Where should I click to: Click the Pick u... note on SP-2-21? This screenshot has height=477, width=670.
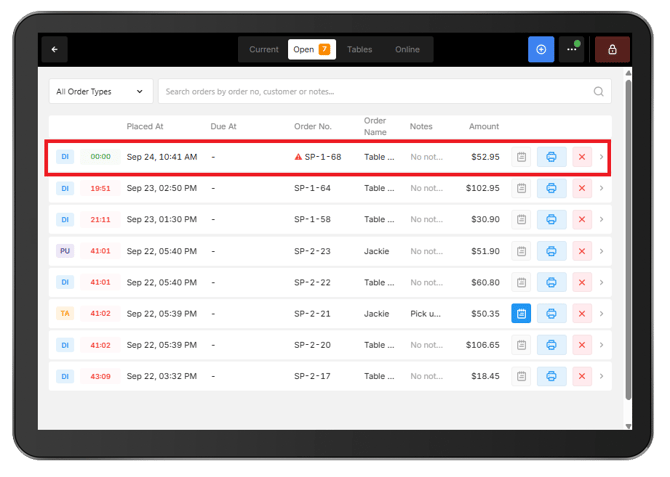(x=426, y=314)
